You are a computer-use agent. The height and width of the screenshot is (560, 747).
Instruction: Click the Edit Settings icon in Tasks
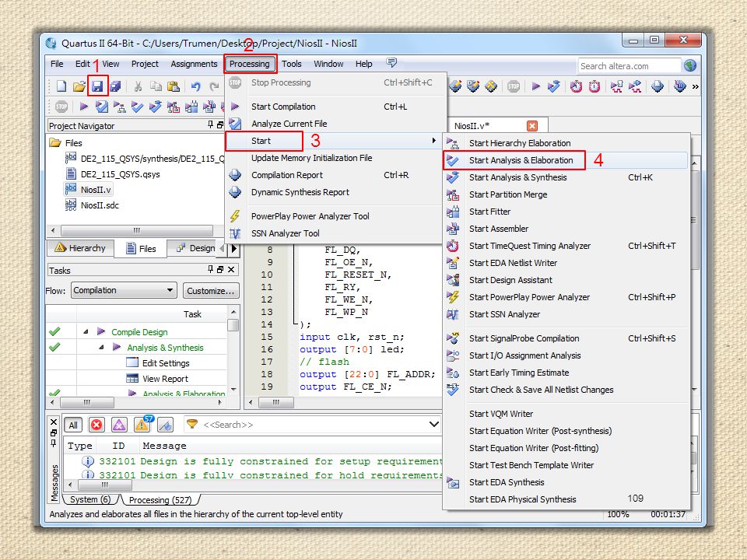(132, 362)
